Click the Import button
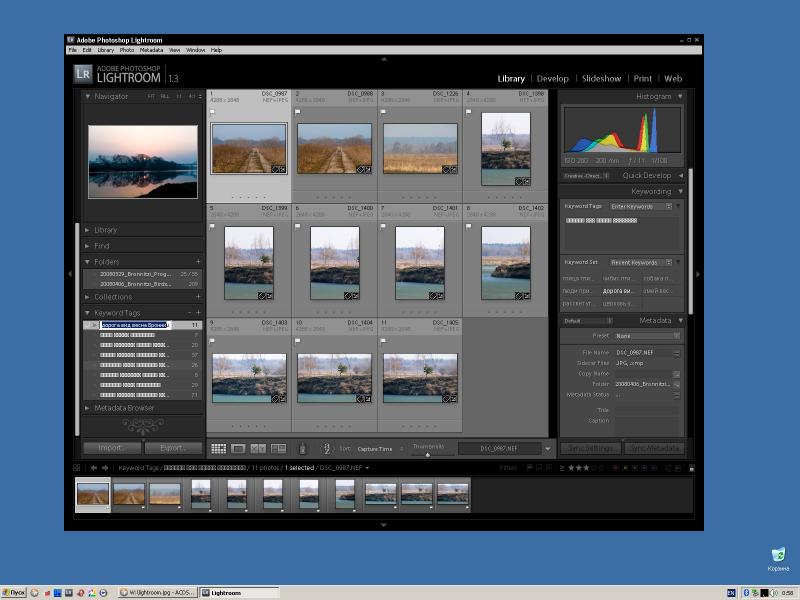This screenshot has height=600, width=800. tap(112, 448)
